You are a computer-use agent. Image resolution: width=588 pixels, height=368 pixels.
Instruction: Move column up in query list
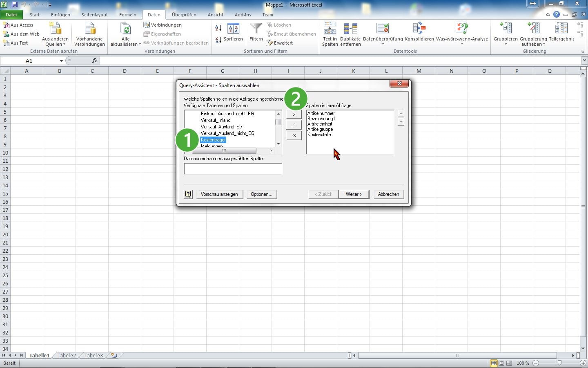pos(401,114)
